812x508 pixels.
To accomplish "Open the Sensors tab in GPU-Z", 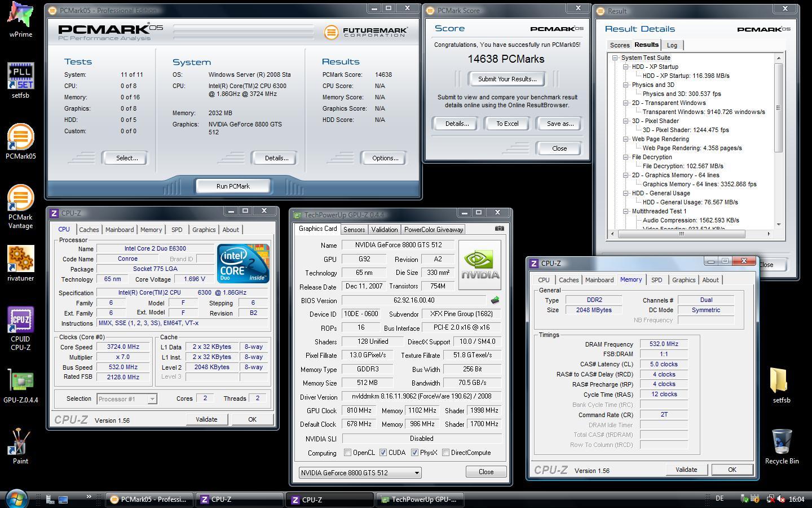I will 354,229.
